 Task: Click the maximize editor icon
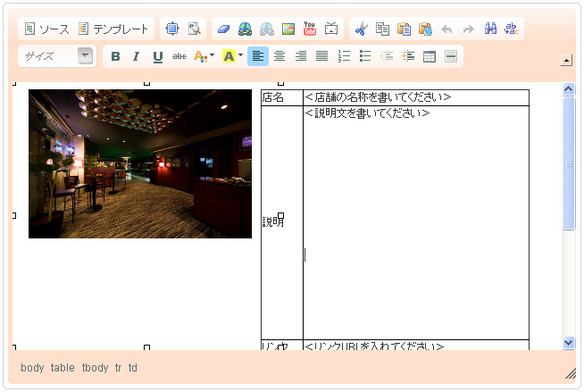[173, 29]
